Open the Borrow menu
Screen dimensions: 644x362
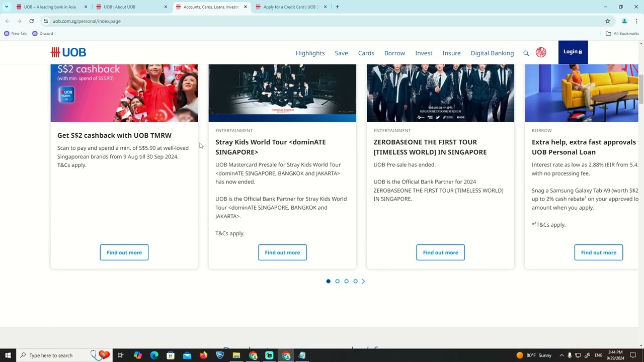click(394, 53)
